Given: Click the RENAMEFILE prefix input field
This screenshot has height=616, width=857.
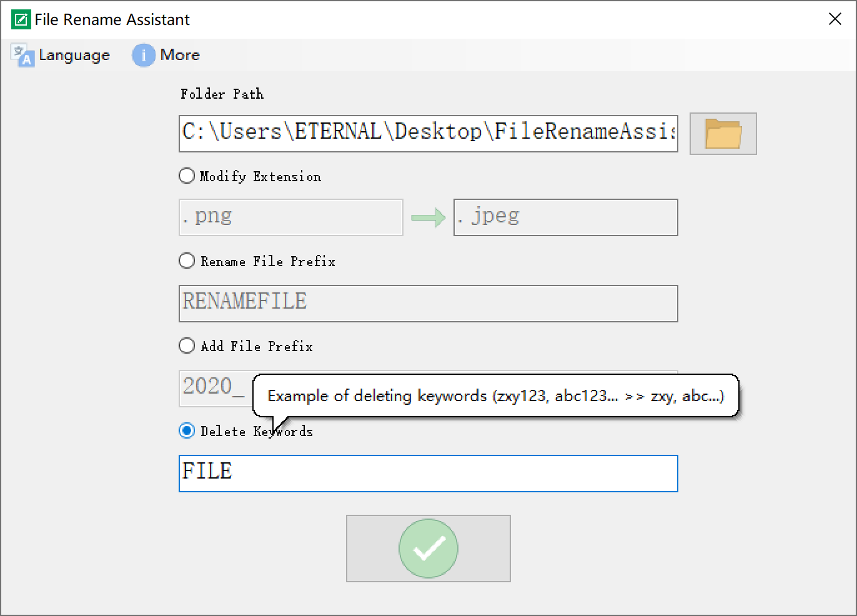Looking at the screenshot, I should [428, 304].
